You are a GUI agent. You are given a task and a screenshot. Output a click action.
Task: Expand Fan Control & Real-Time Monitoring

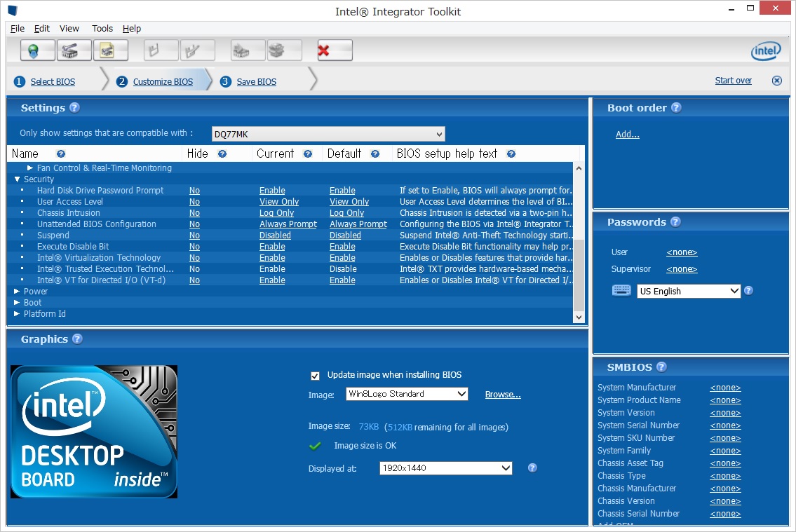point(30,168)
